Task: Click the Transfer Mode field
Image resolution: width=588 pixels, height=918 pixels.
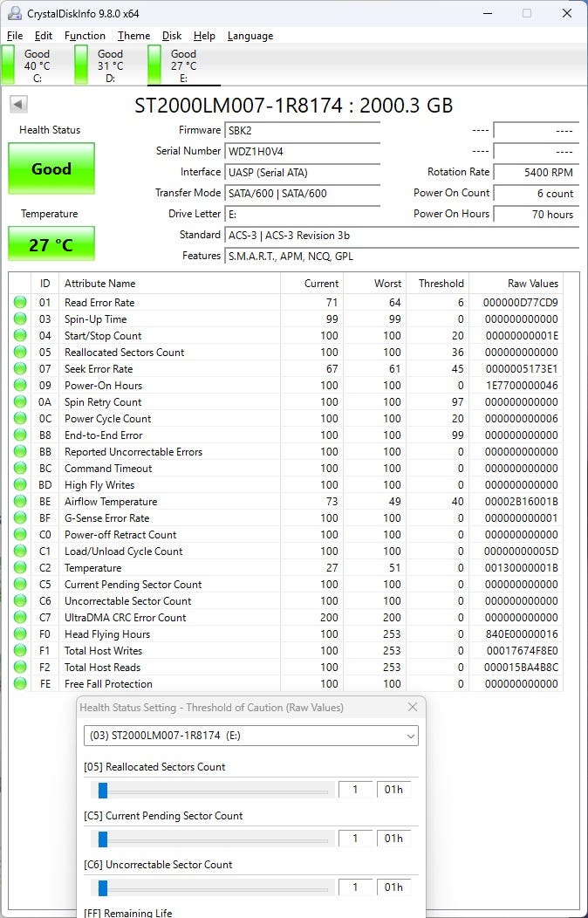Action: [303, 193]
